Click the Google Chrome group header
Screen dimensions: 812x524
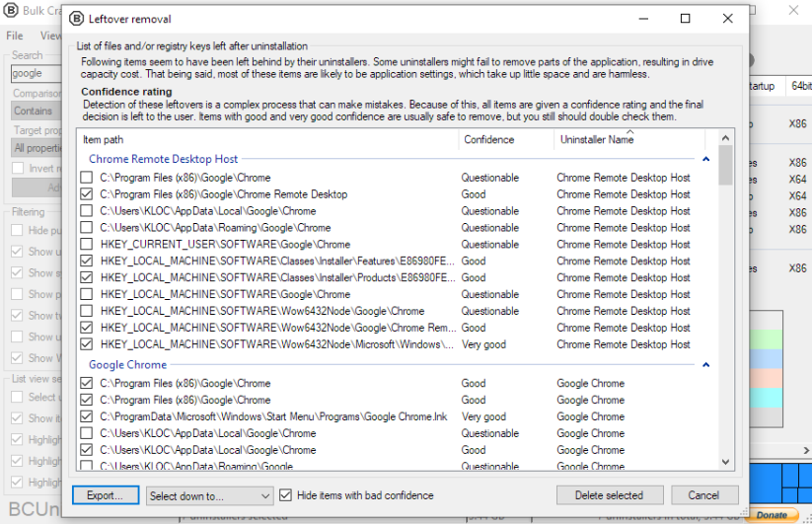coord(127,365)
